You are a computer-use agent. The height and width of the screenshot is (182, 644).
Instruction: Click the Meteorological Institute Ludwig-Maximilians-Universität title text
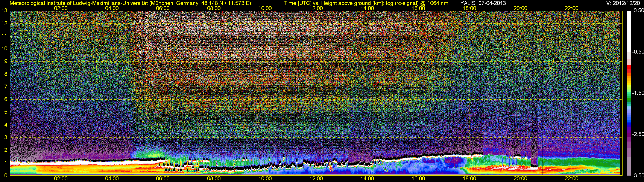[x=131, y=3]
